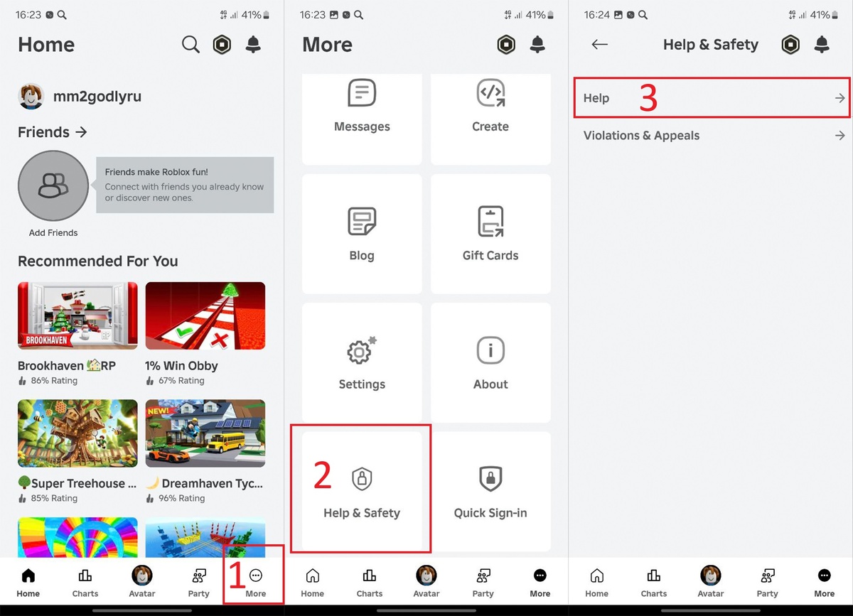
Task: Open notifications bell on Home screen
Action: coord(253,45)
